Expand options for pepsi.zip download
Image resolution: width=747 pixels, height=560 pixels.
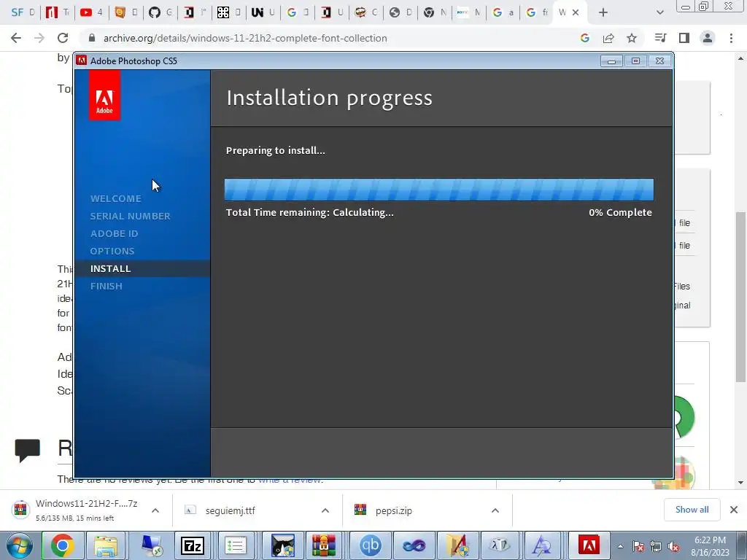tap(495, 510)
